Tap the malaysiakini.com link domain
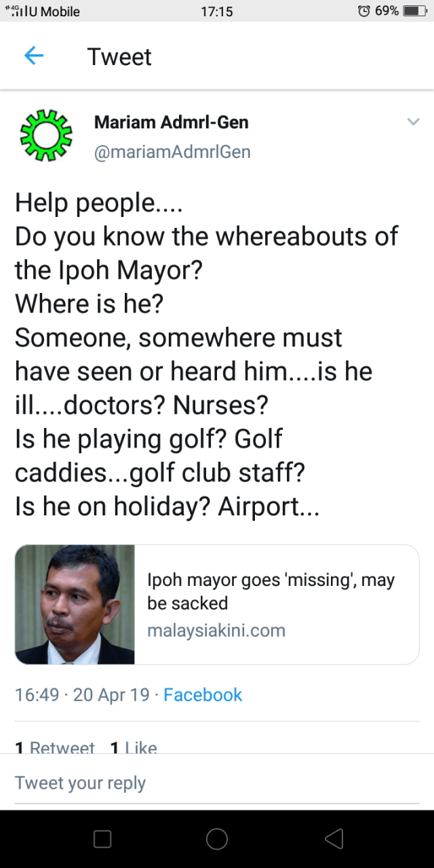Viewport: 434px width, 868px height. (216, 631)
